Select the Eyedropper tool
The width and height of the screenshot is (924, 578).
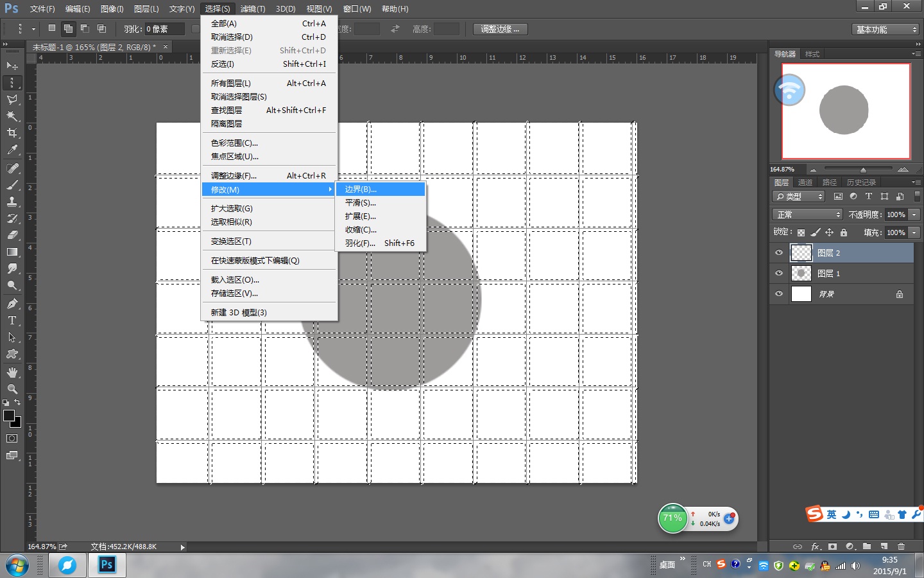(x=12, y=150)
